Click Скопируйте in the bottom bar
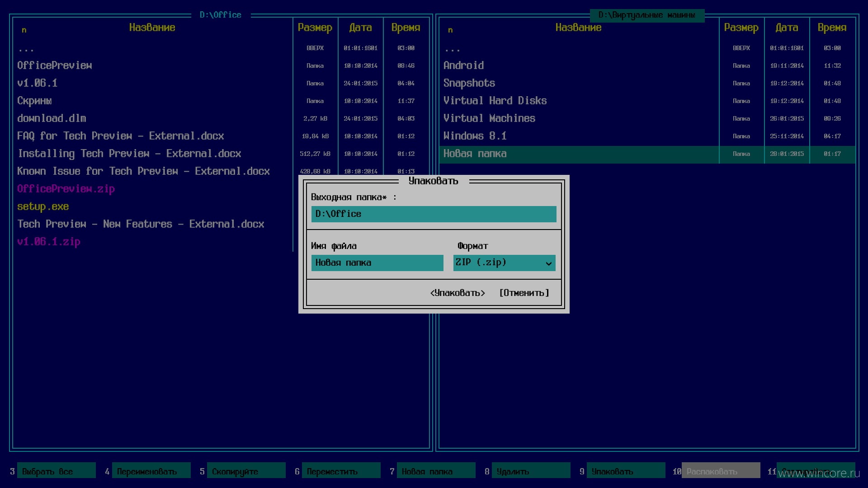 pyautogui.click(x=246, y=470)
